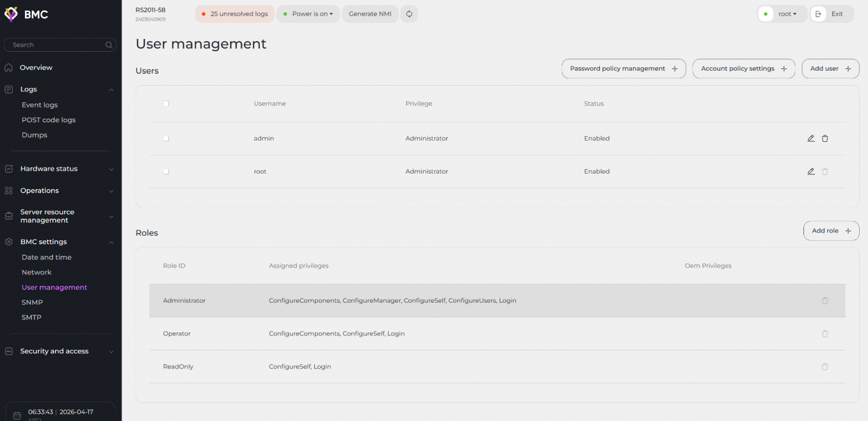Open the root account dropdown
This screenshot has width=868, height=421.
click(782, 14)
